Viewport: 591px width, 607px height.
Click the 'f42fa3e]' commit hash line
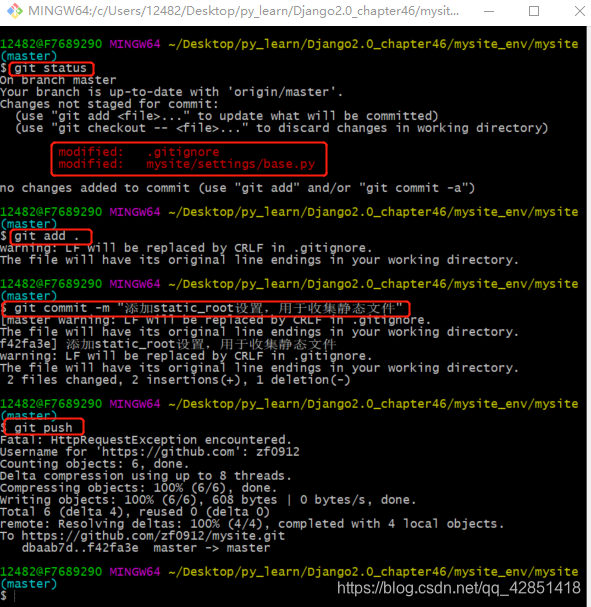(x=168, y=344)
